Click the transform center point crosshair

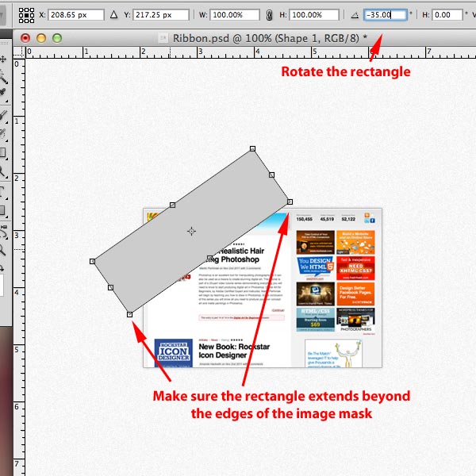(191, 232)
